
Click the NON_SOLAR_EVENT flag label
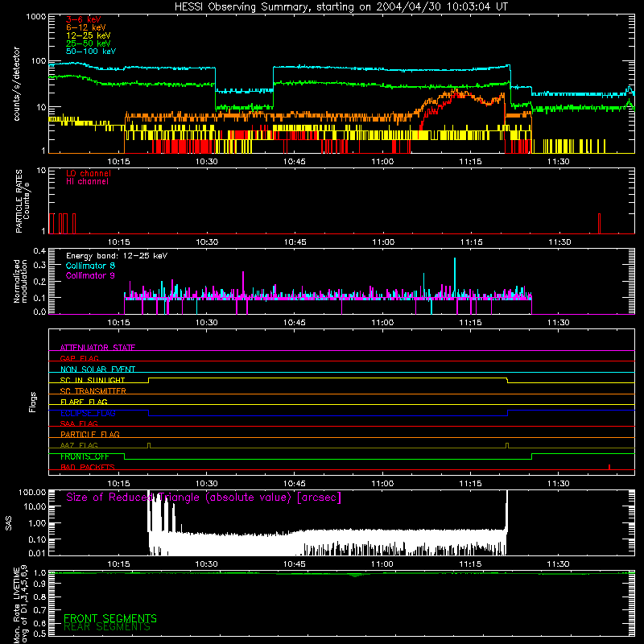click(97, 369)
